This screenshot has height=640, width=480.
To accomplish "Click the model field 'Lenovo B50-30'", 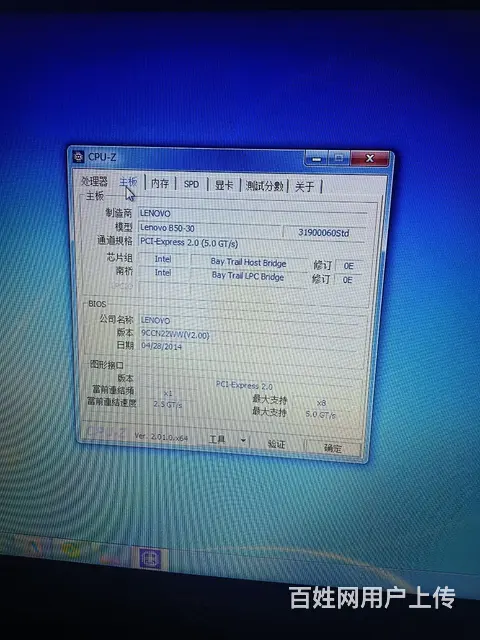I will click(209, 228).
